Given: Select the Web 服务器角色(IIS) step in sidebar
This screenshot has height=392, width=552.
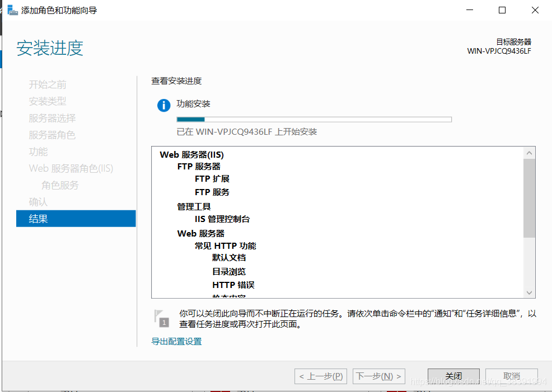Looking at the screenshot, I should 71,168.
